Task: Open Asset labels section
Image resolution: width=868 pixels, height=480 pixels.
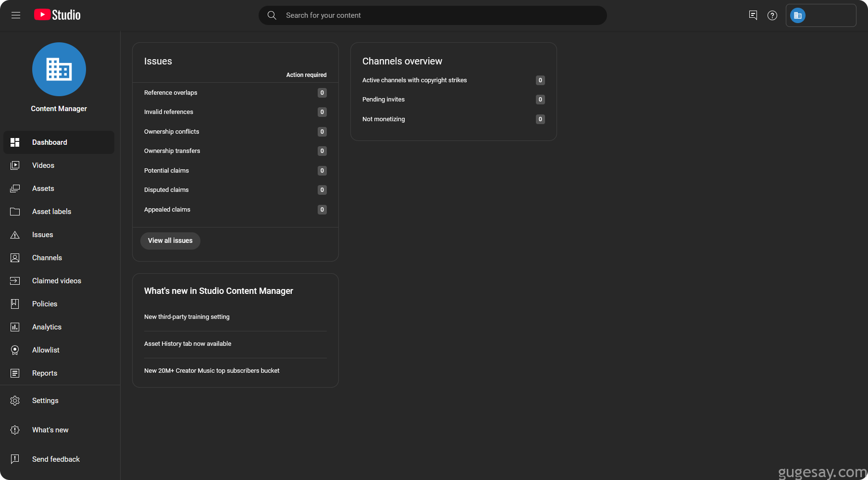Action: click(59, 212)
